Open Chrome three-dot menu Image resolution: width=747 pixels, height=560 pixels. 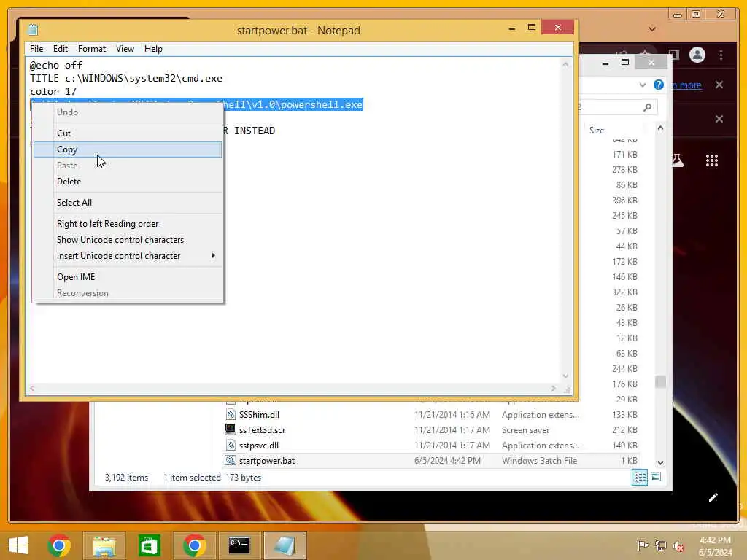(x=721, y=55)
